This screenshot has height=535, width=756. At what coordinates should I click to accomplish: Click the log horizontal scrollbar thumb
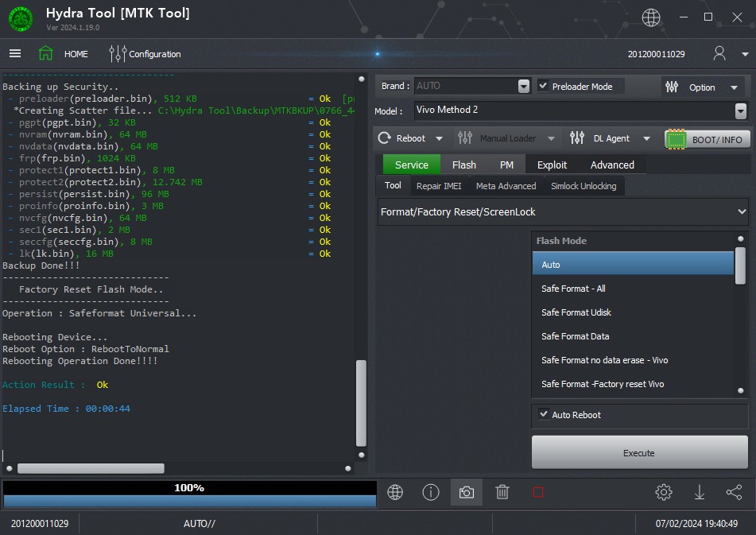pos(91,468)
